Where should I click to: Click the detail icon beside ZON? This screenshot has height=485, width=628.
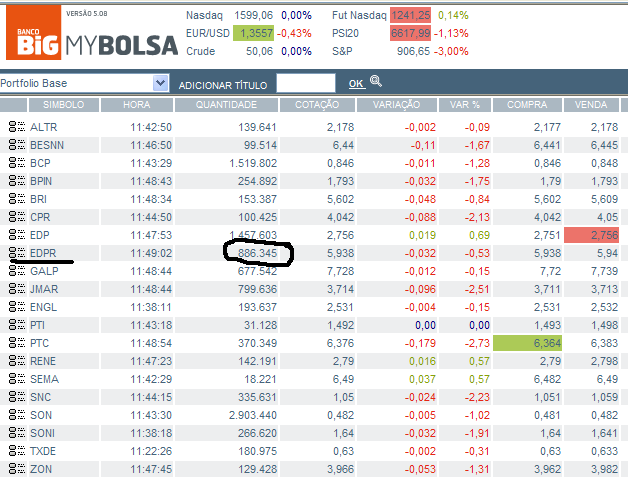pyautogui.click(x=17, y=469)
